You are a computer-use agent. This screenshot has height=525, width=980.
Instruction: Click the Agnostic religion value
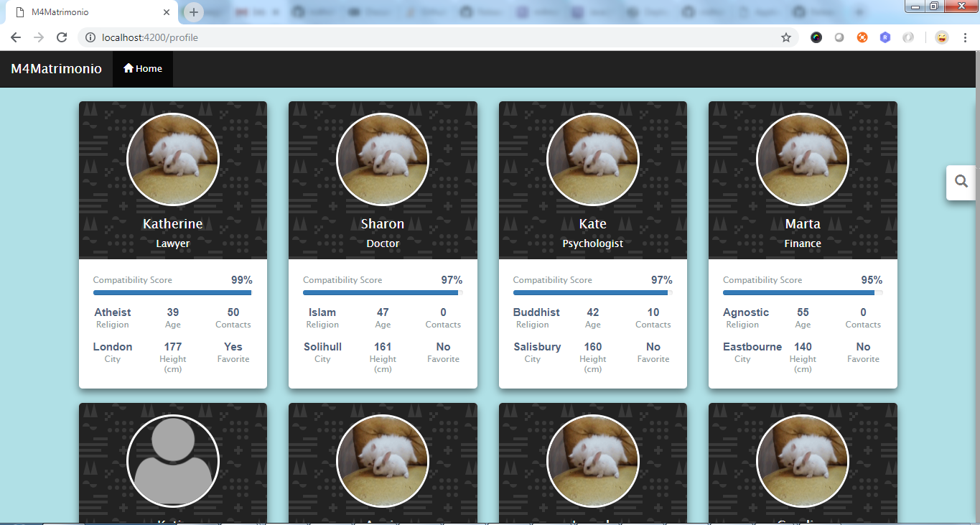[746, 312]
